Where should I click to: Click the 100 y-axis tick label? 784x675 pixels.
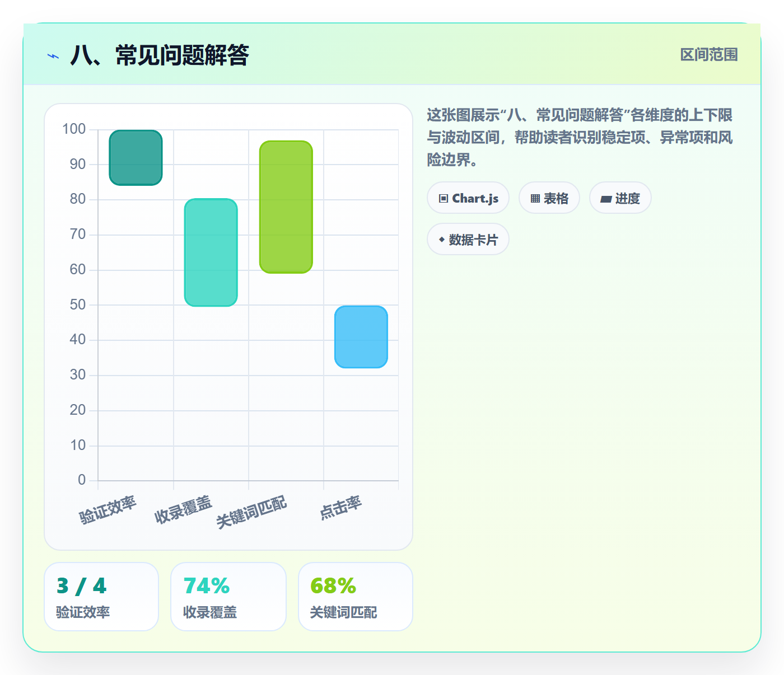[x=74, y=129]
